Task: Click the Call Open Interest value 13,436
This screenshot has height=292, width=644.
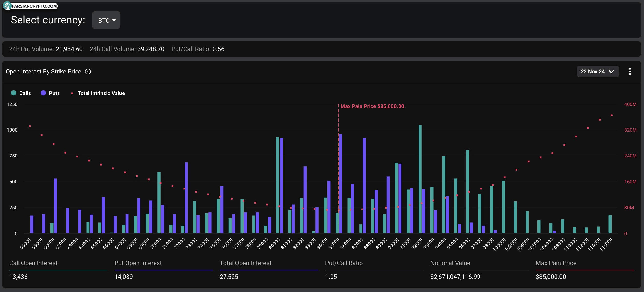Action: (x=18, y=276)
